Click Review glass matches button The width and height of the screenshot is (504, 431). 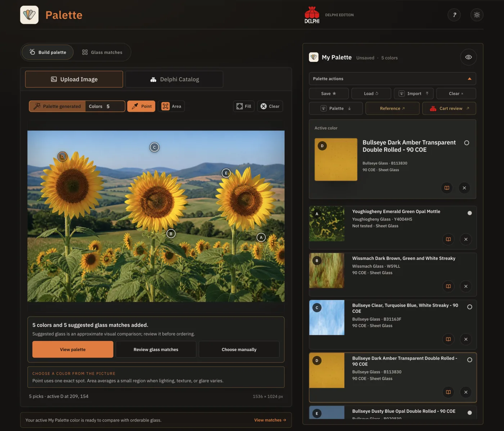pos(156,349)
